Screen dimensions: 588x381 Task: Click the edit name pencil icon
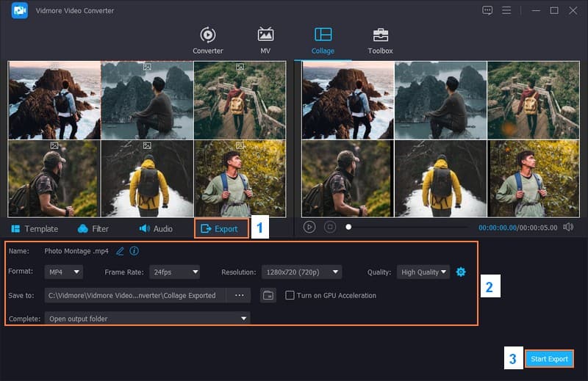pos(121,251)
